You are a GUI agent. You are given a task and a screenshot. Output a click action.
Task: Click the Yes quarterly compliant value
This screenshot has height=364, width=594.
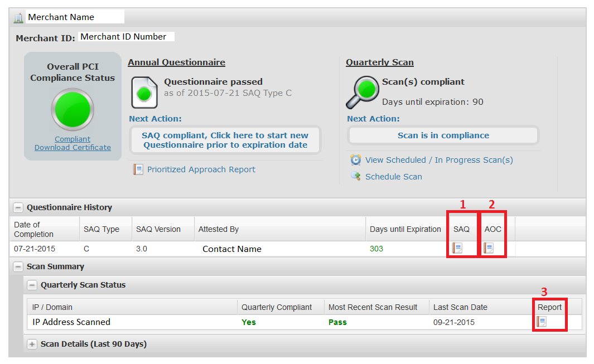pyautogui.click(x=249, y=322)
